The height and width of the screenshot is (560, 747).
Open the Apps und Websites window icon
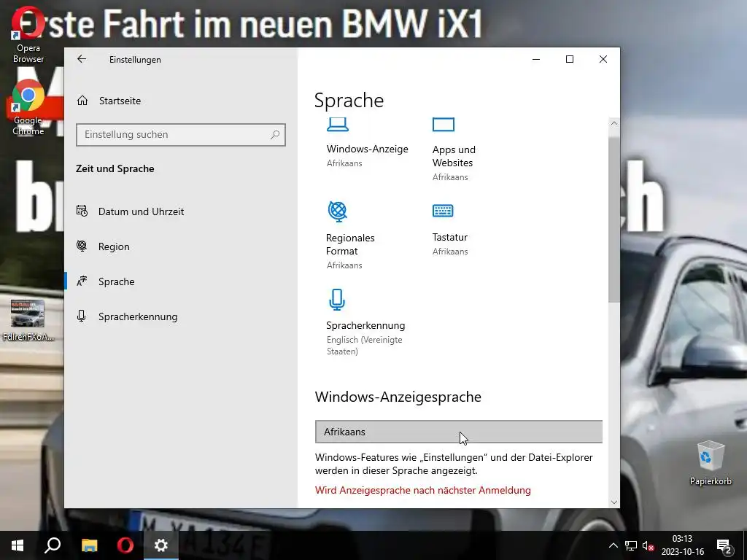click(443, 125)
